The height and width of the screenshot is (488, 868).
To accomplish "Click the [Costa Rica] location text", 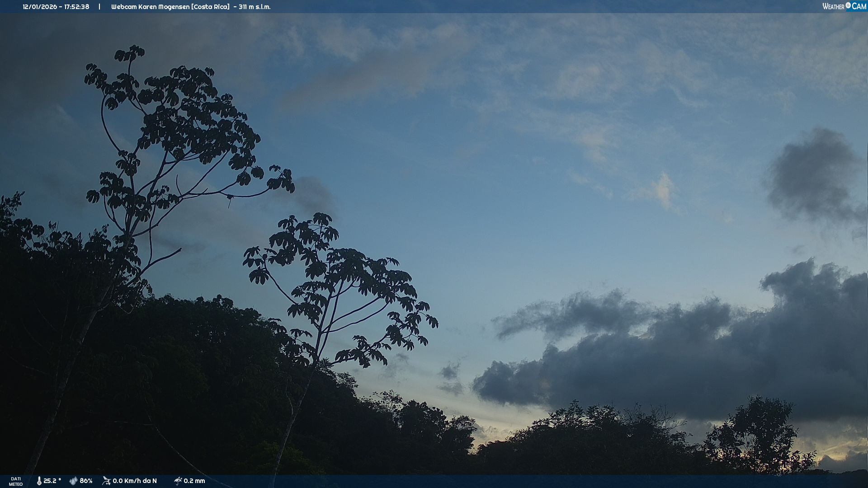I will pos(210,7).
